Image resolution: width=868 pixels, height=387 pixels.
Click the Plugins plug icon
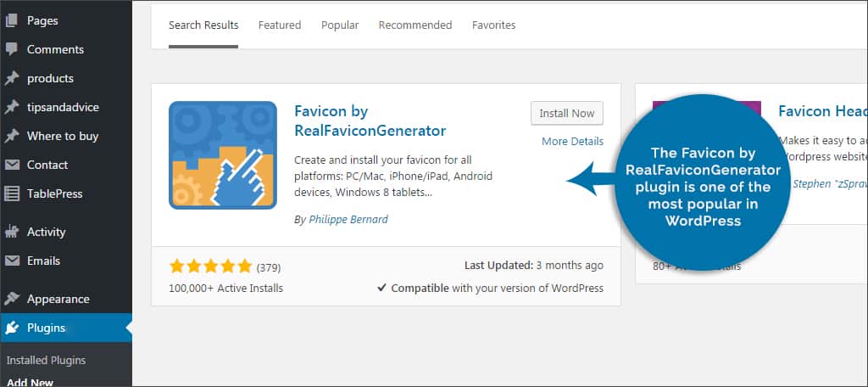(12, 328)
